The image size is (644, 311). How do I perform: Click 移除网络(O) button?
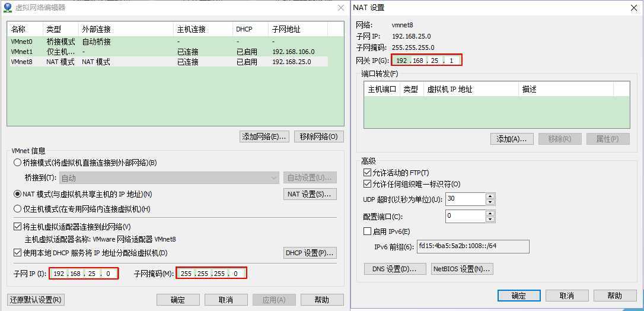318,137
